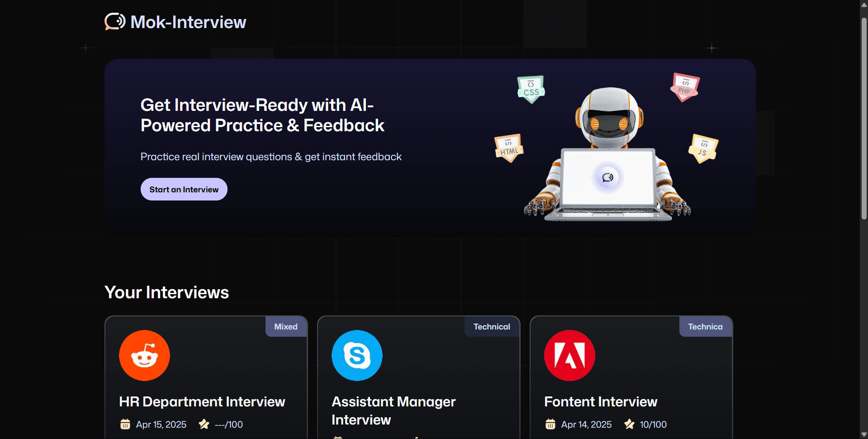The width and height of the screenshot is (868, 439).
Task: Click the ---/100 score on HR Department Interview
Action: tap(228, 424)
